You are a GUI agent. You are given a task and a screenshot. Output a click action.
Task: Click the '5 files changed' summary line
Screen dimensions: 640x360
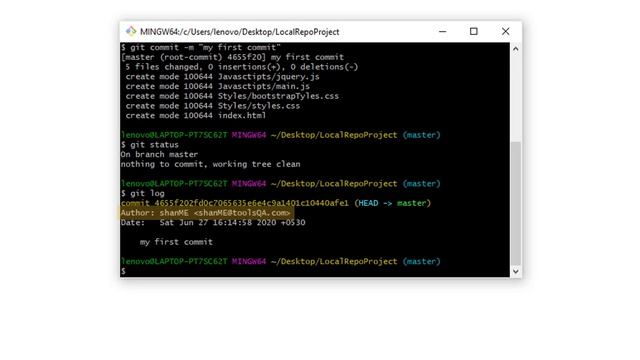click(242, 67)
